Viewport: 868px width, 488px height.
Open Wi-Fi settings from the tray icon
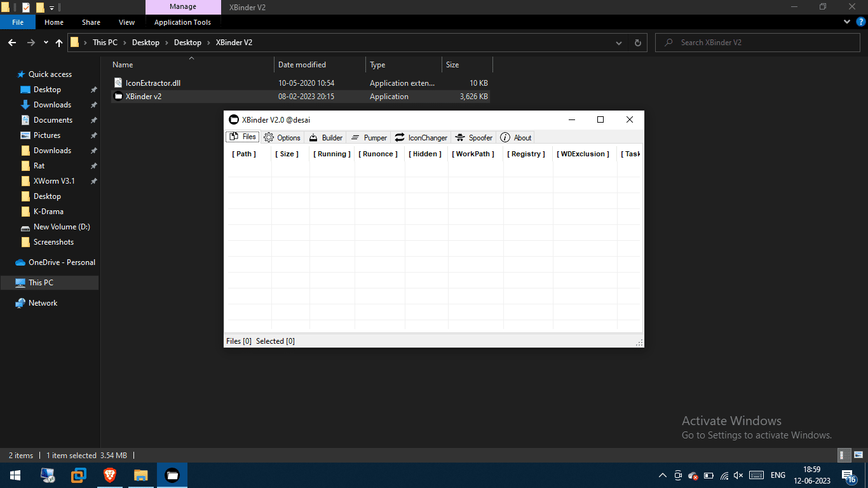point(724,475)
